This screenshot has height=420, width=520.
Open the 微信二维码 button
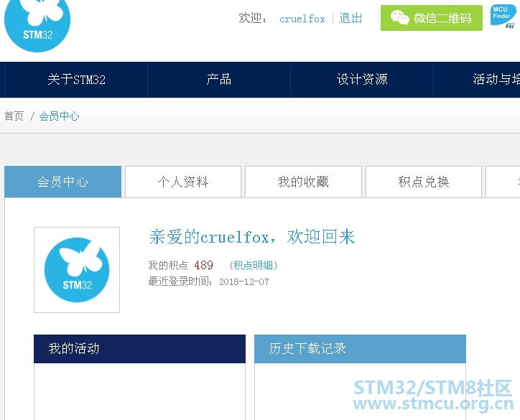click(432, 18)
